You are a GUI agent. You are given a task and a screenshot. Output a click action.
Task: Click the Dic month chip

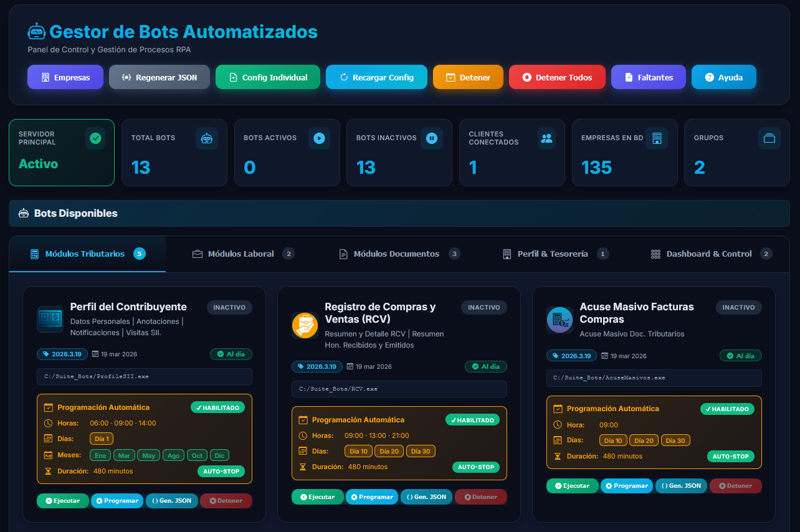(x=221, y=455)
